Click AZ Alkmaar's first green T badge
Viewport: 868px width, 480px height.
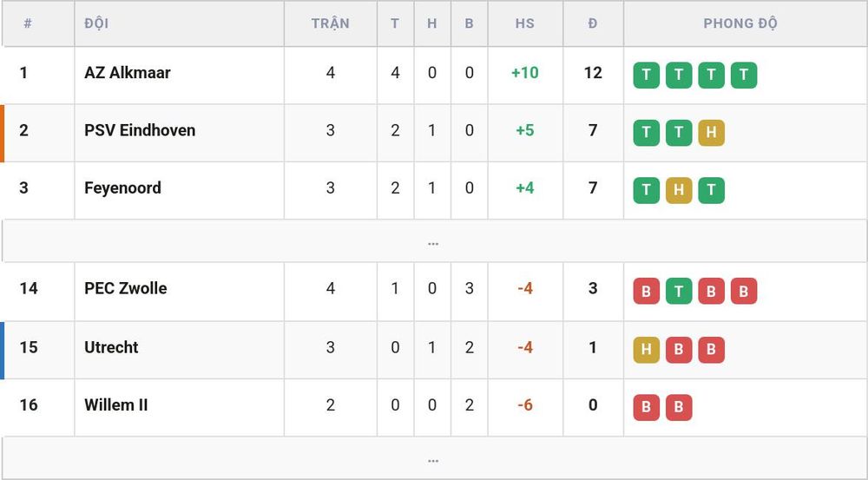[x=646, y=76]
